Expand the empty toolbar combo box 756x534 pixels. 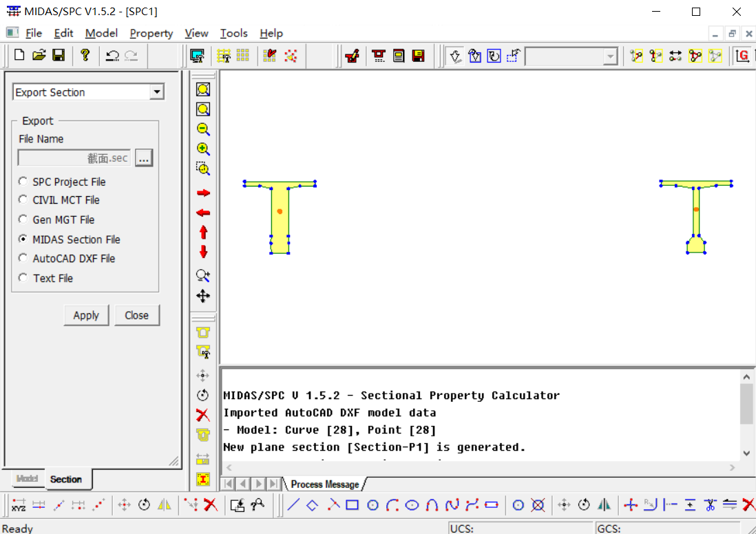[609, 56]
